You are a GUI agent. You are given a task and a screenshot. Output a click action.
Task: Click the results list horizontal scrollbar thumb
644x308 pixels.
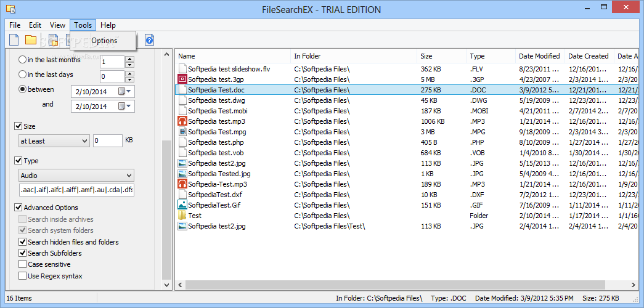tap(395, 285)
